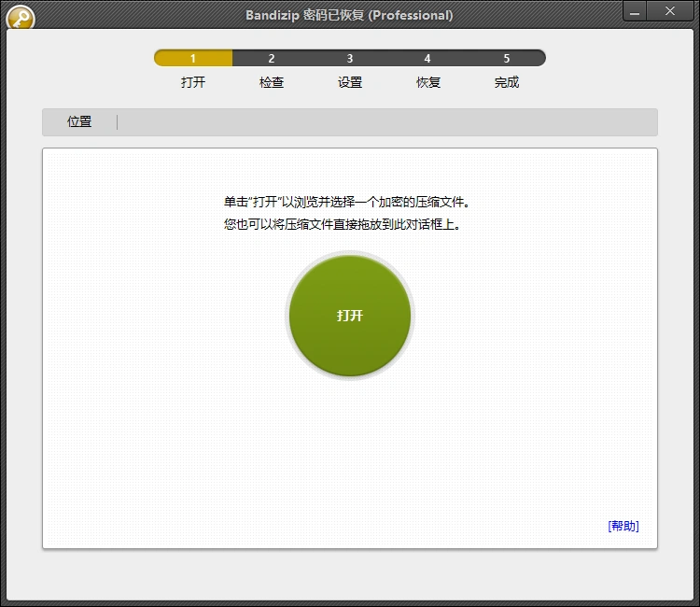
Task: Select step 3 设置 in progress bar
Action: [x=350, y=58]
